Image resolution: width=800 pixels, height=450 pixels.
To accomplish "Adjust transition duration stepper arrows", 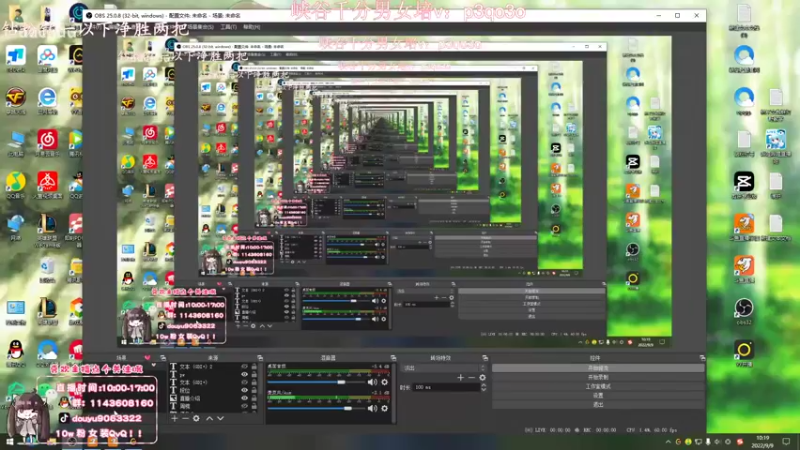I will [484, 387].
